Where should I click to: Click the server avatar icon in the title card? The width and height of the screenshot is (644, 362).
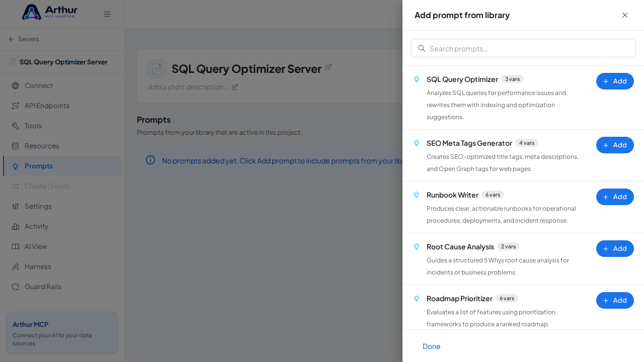157,69
